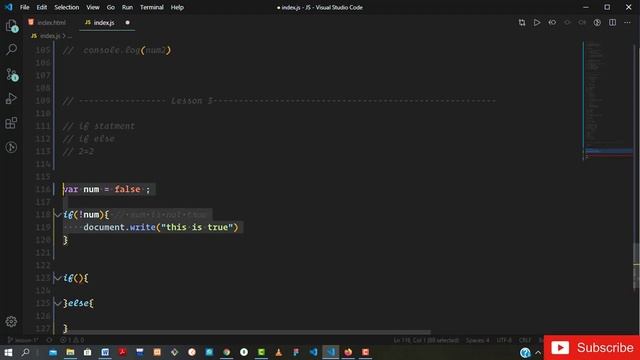Image resolution: width=640 pixels, height=360 pixels.
Task: Open the View menu
Action: coord(93,7)
